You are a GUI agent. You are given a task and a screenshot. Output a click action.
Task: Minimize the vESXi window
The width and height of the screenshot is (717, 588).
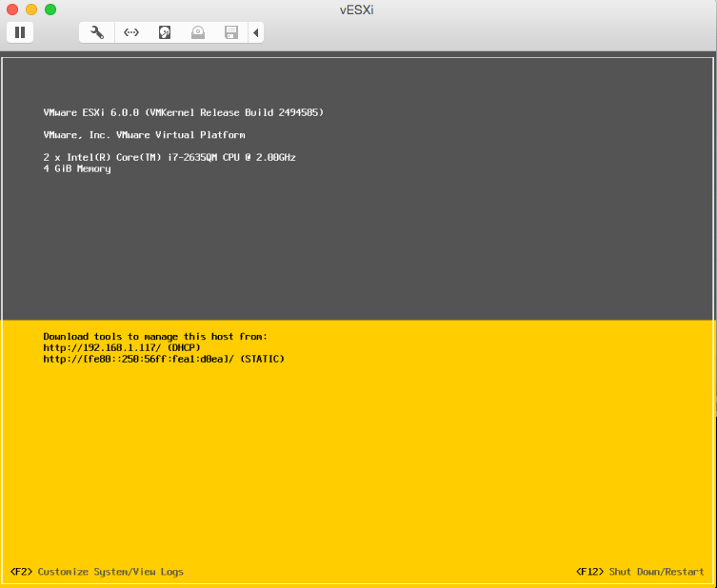tap(31, 10)
